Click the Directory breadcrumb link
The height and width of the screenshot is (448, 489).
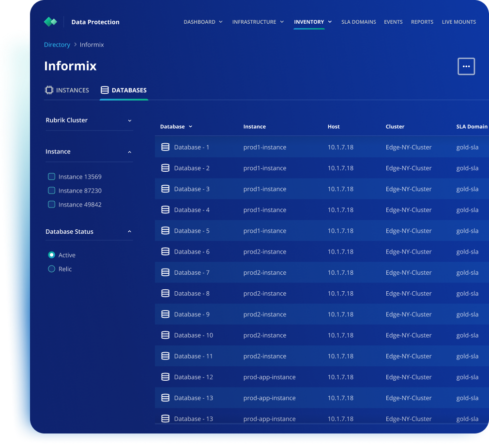click(57, 45)
